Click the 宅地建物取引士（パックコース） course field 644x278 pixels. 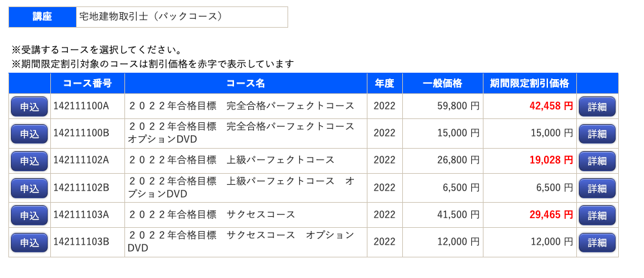[182, 17]
